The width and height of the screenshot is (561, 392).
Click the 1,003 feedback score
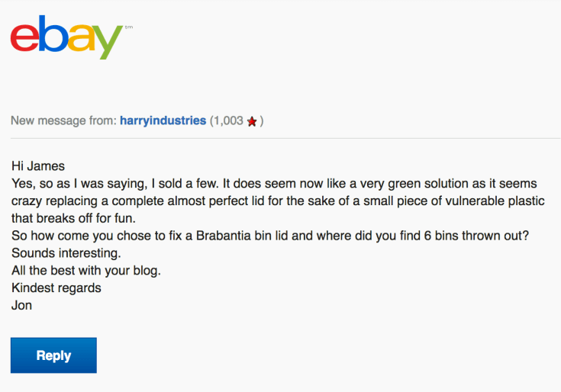228,120
